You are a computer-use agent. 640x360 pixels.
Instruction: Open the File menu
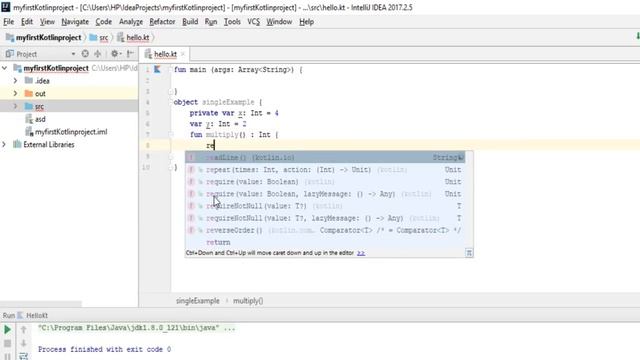[8, 22]
